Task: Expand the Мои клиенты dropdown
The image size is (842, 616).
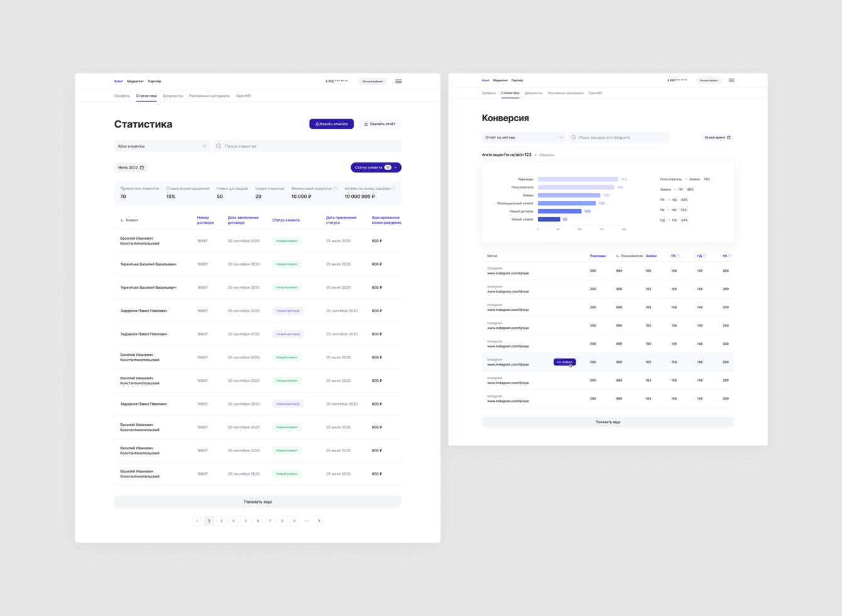Action: (x=162, y=146)
